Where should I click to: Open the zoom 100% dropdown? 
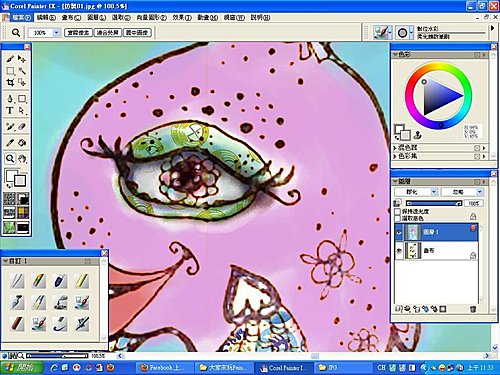coord(56,32)
